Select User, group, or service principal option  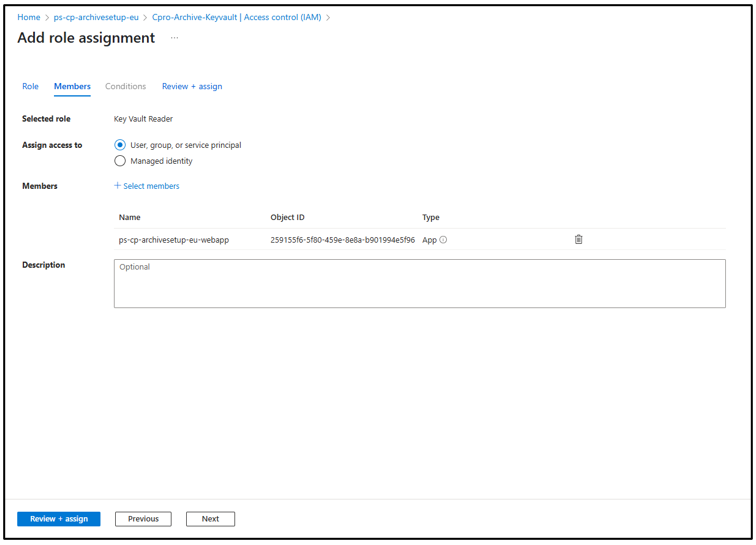point(120,145)
